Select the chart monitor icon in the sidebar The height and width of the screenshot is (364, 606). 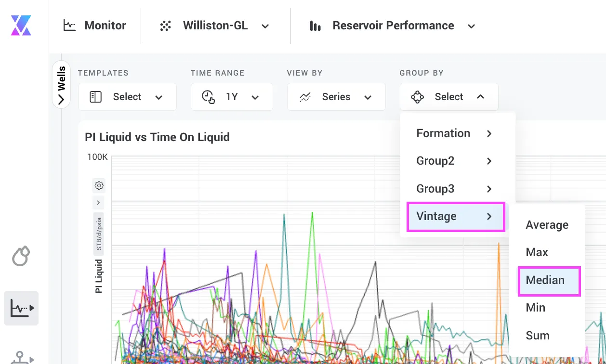pos(21,308)
